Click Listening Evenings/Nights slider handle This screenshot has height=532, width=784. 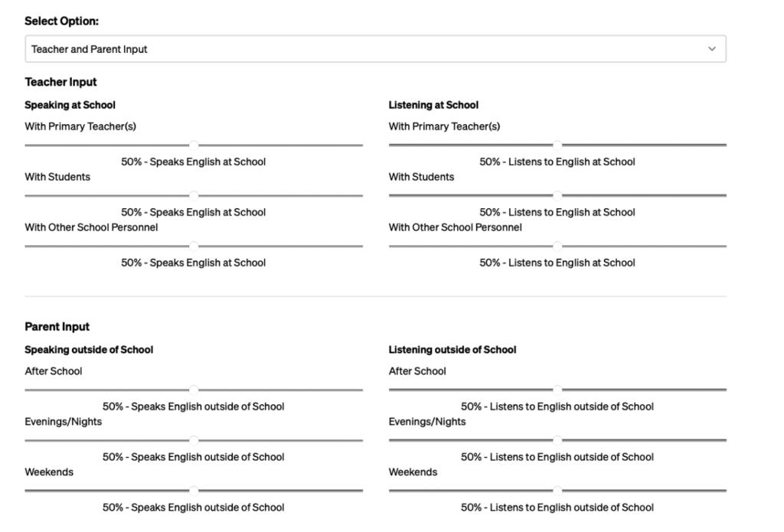557,440
